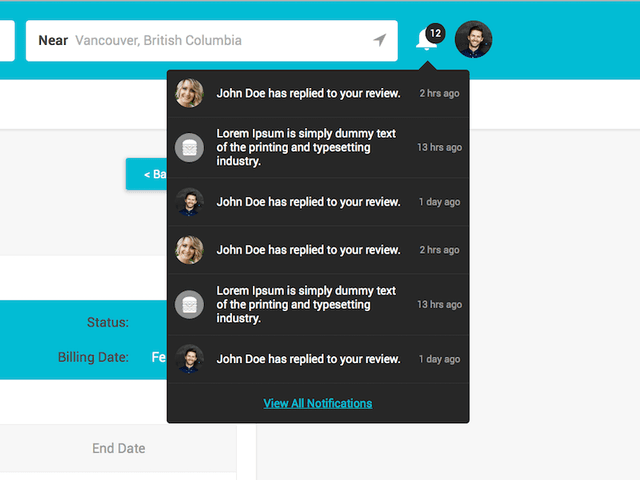This screenshot has width=640, height=480.
Task: Click the Billing Date label
Action: [93, 357]
